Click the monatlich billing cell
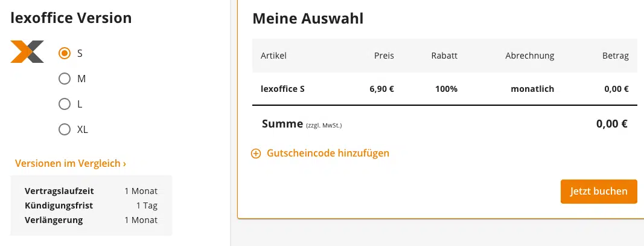Screen dimensions: 644x246 coord(532,89)
